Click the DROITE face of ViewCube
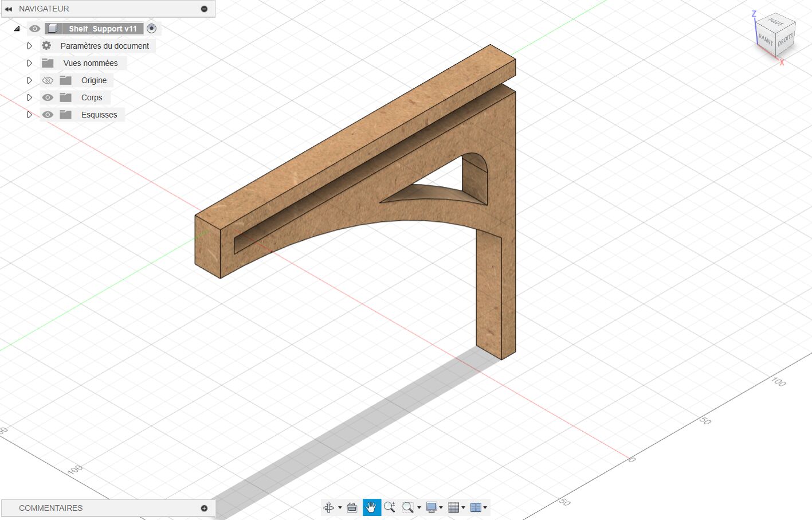The width and height of the screenshot is (812, 520). pos(786,40)
